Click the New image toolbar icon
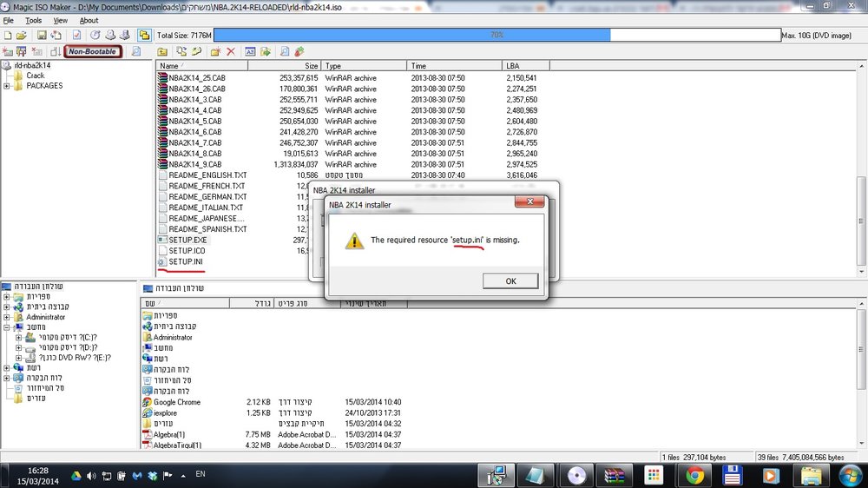The image size is (868, 488). [x=8, y=36]
